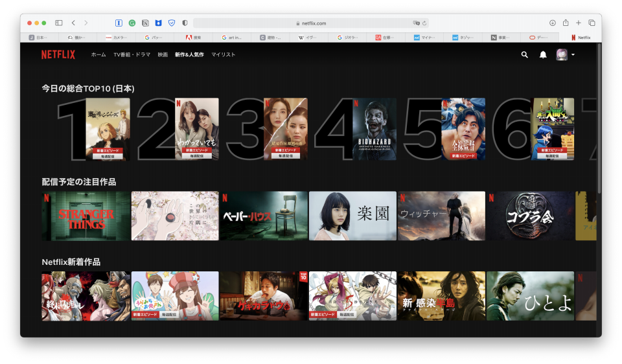
Task: Open the Stranger Things upcoming title
Action: point(86,216)
